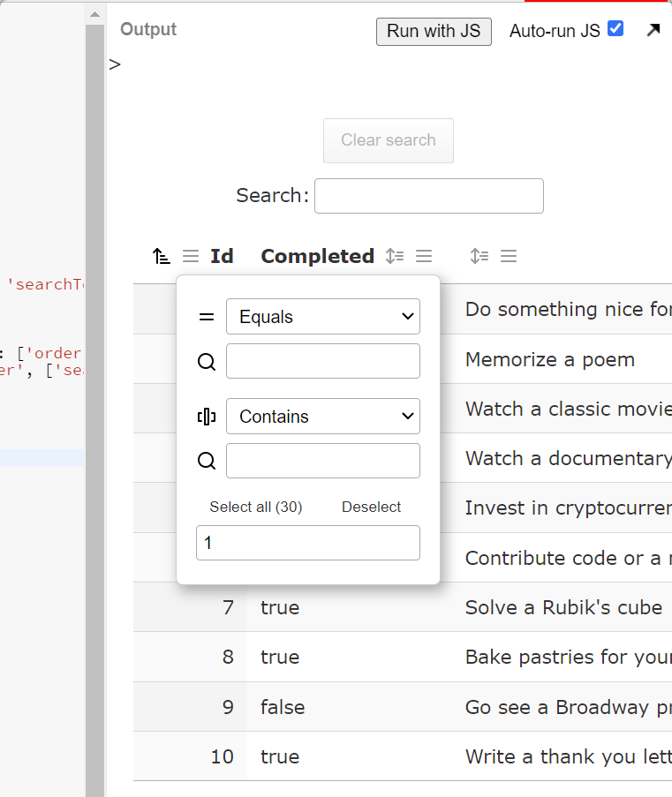Click Deselect in the filter popup
The height and width of the screenshot is (797, 672).
(x=371, y=508)
